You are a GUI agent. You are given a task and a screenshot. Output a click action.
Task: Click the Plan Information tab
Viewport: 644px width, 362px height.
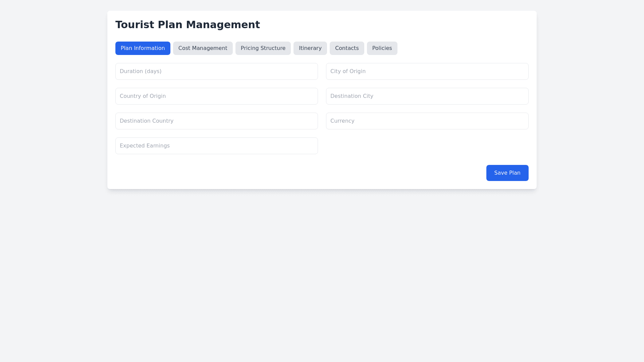point(143,48)
